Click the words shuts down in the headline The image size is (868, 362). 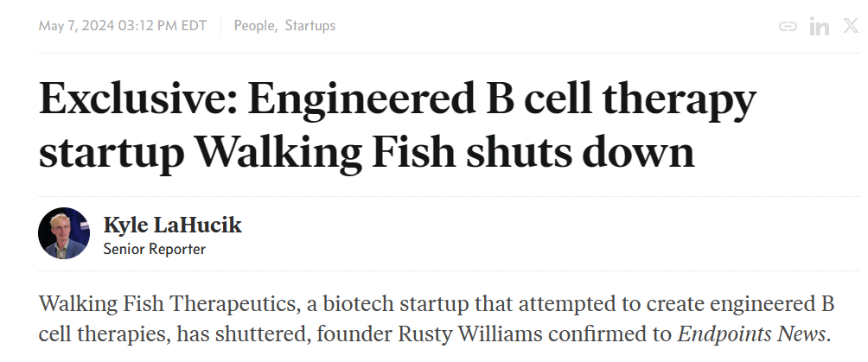pyautogui.click(x=581, y=151)
